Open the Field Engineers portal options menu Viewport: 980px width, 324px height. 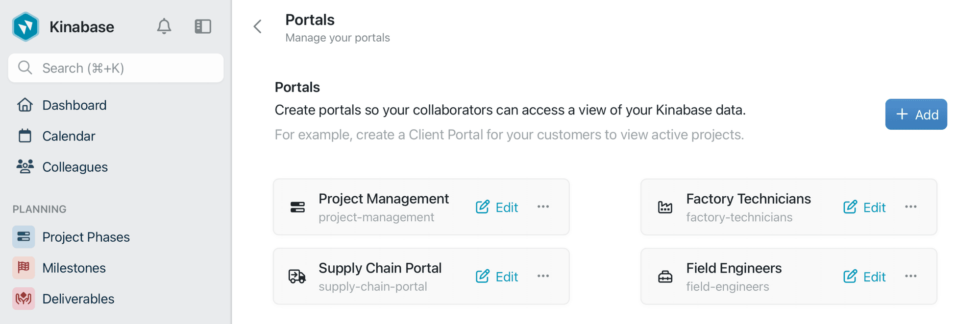[x=910, y=276]
